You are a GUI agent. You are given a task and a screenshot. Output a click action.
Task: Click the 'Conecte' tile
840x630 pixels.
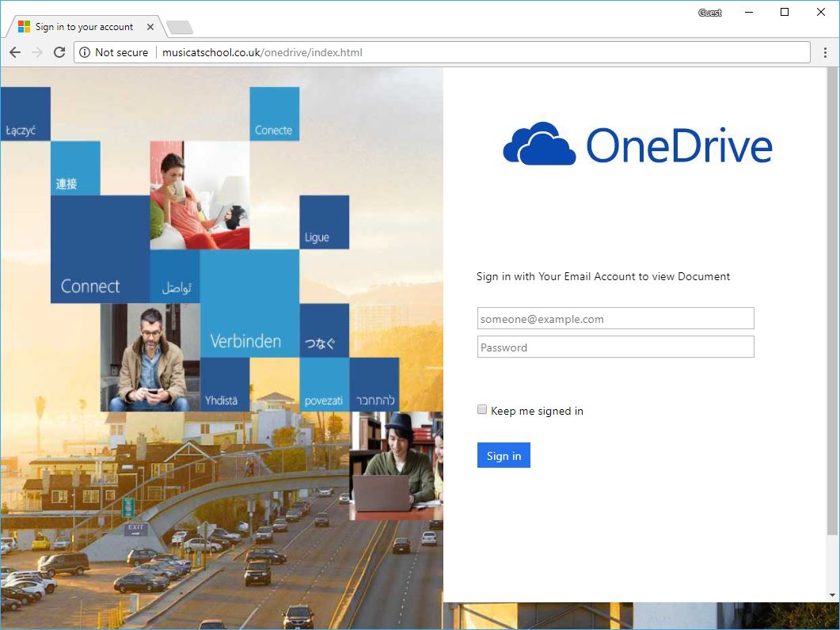point(274,114)
